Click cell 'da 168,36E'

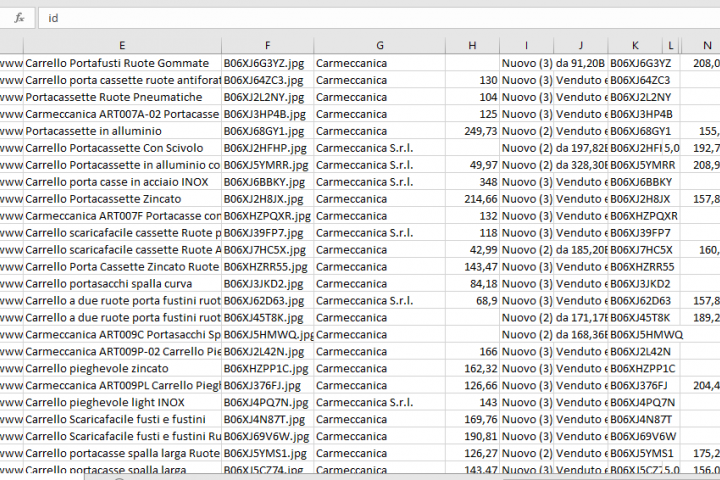tap(581, 335)
